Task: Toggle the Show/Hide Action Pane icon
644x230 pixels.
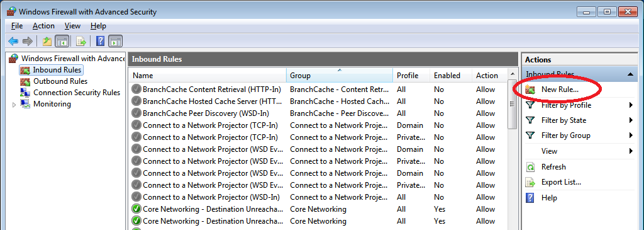Action: pos(116,41)
